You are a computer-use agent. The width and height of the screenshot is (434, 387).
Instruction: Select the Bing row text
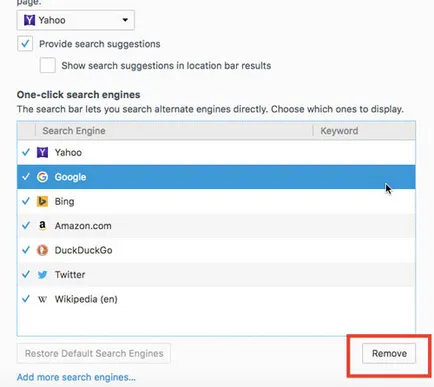64,202
